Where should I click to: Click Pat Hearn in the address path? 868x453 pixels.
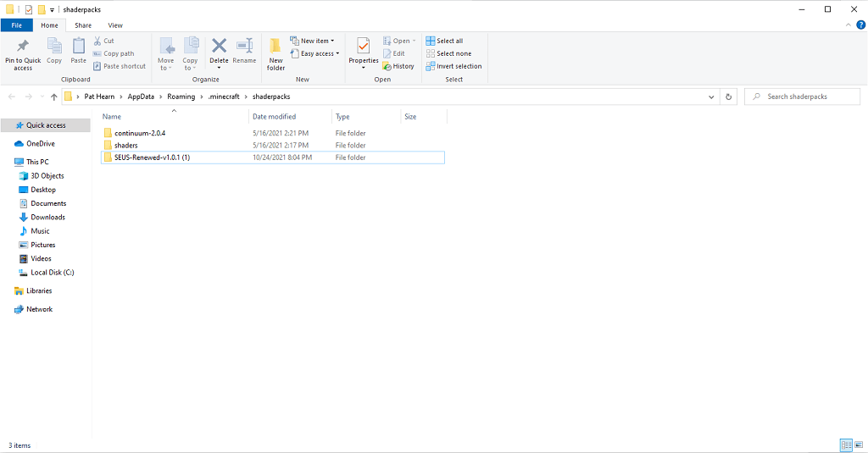point(99,97)
